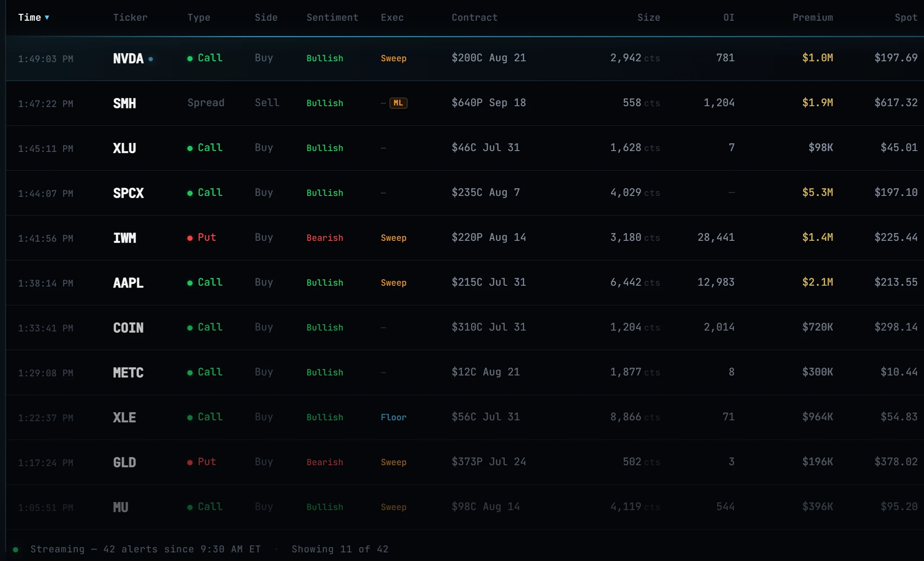Click the green streaming status dot
This screenshot has width=924, height=561.
click(16, 549)
